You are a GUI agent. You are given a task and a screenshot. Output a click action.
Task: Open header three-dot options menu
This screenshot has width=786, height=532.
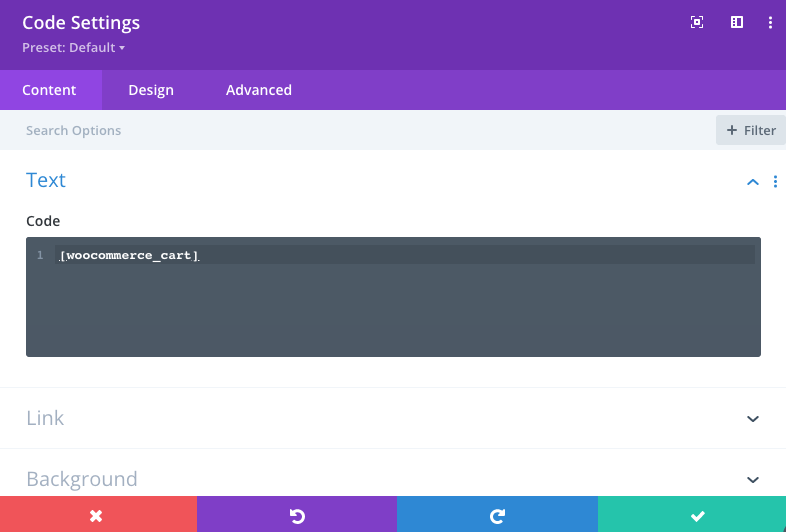pyautogui.click(x=770, y=22)
